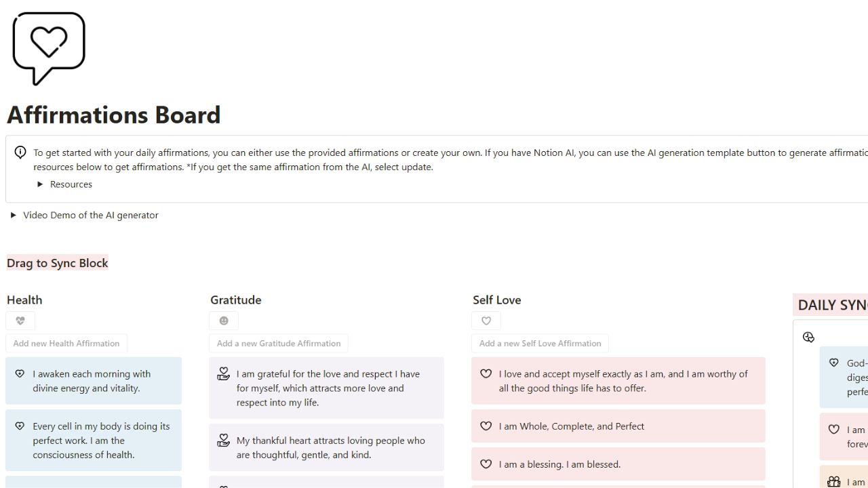This screenshot has width=868, height=488.
Task: Click the Self Love heart icon button
Action: [486, 321]
